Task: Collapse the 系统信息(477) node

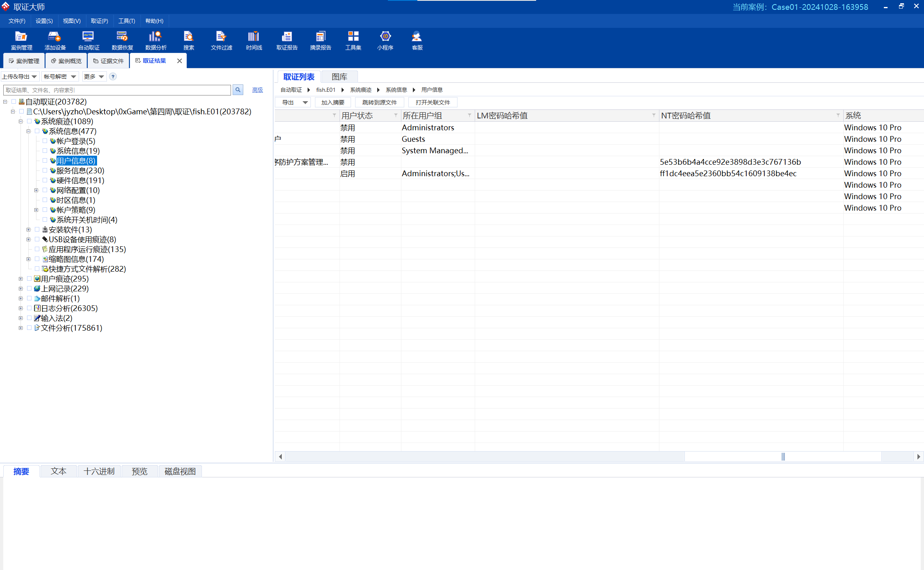Action: pyautogui.click(x=29, y=131)
